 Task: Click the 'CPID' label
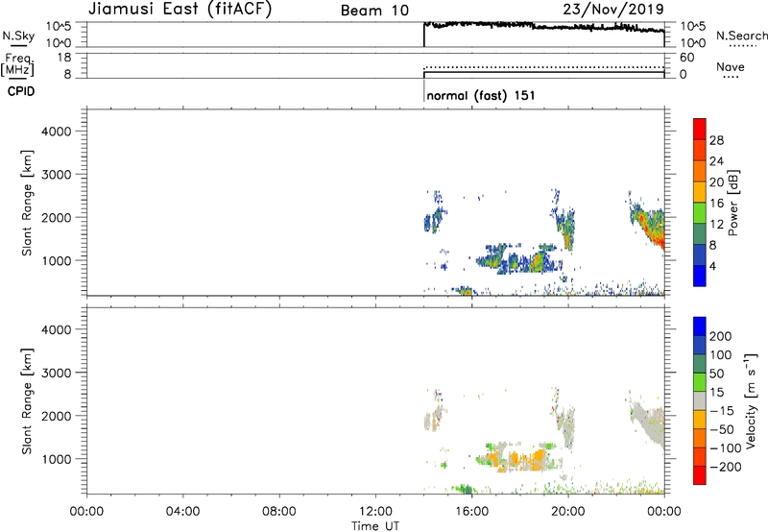coord(21,91)
